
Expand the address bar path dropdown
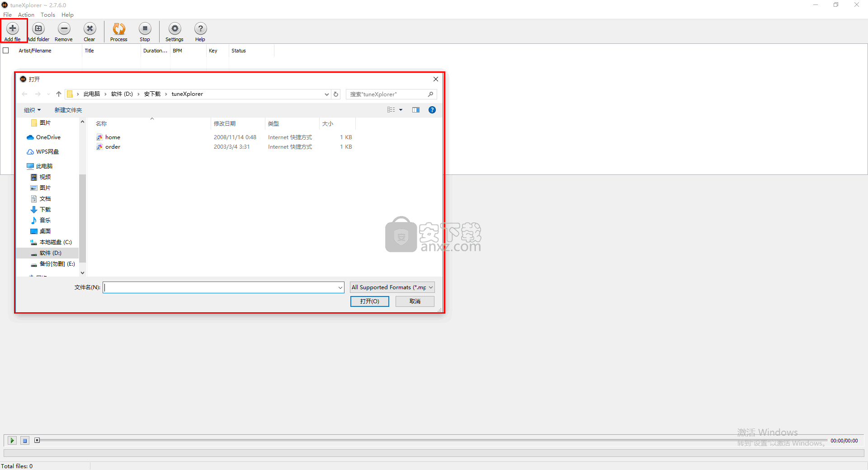click(326, 94)
